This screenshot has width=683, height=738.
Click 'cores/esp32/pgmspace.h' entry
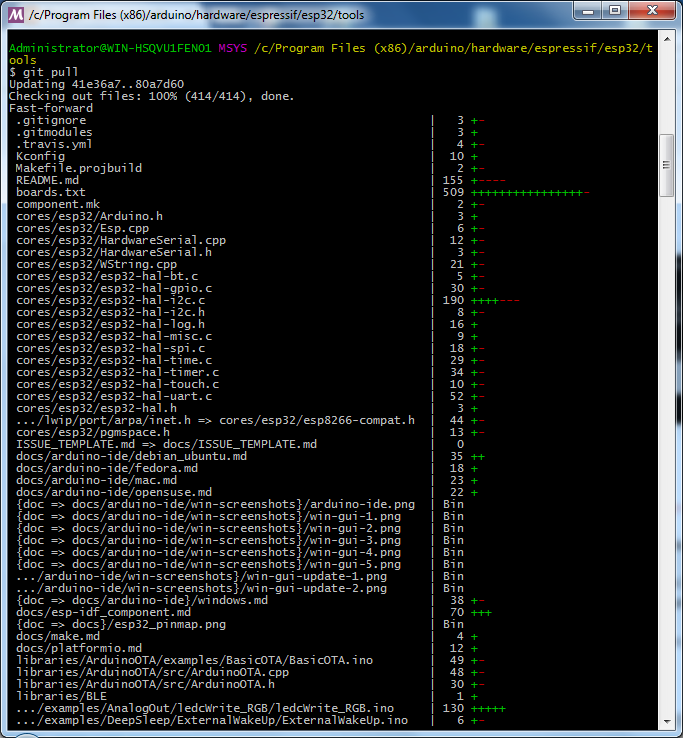coord(93,433)
